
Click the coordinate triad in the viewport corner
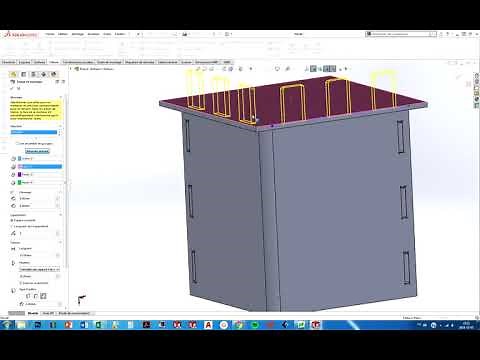pyautogui.click(x=81, y=299)
